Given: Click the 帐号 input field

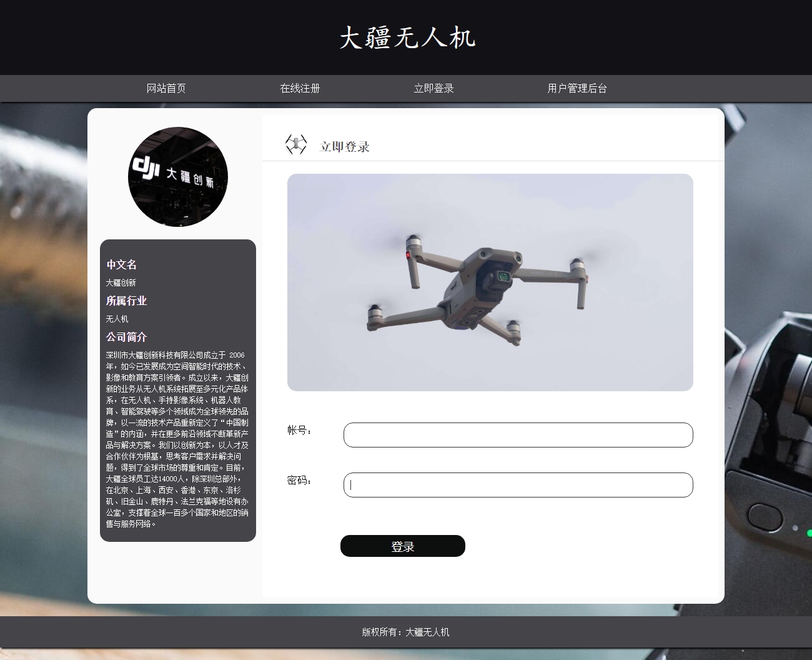Looking at the screenshot, I should coord(518,435).
